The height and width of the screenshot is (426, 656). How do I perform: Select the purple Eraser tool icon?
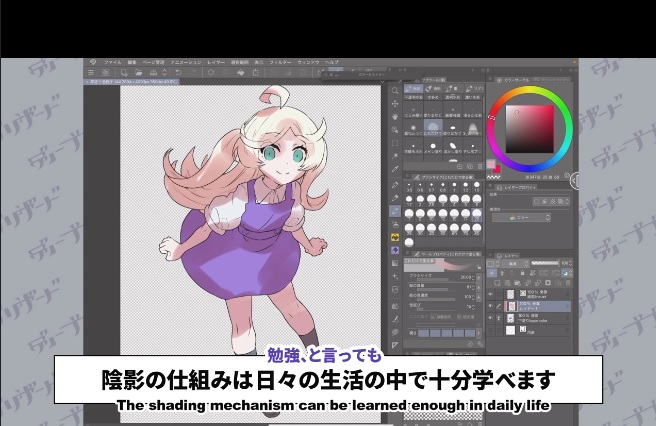395,250
